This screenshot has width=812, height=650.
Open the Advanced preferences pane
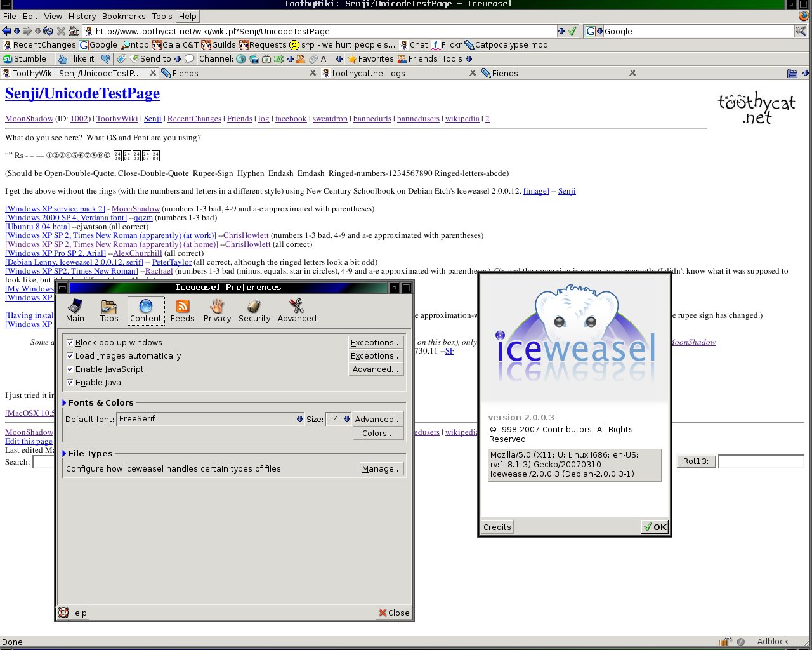tap(297, 310)
